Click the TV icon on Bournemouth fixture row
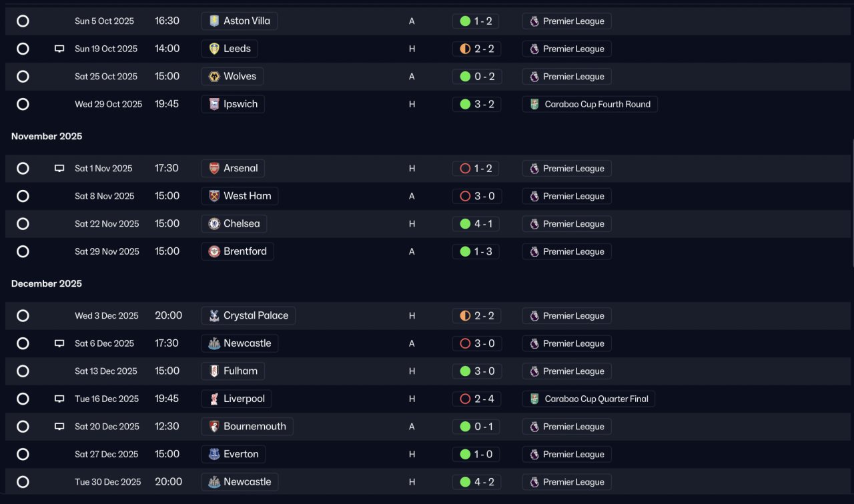The image size is (854, 504). 59,427
